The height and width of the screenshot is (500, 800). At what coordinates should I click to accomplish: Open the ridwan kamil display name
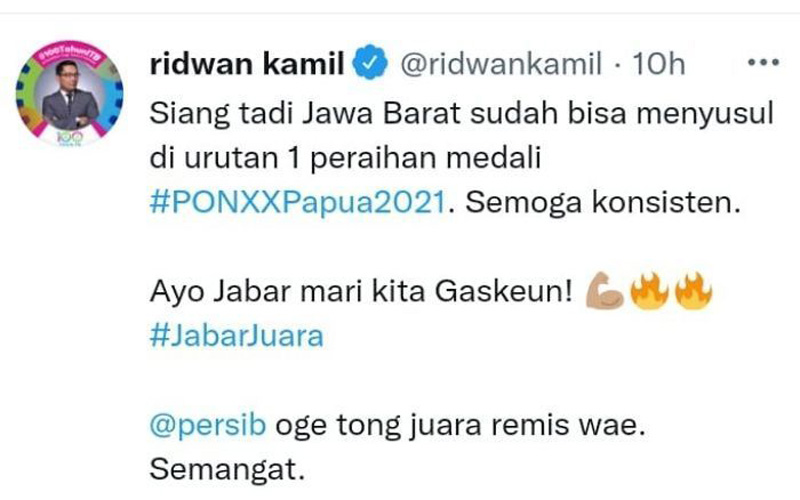(247, 64)
